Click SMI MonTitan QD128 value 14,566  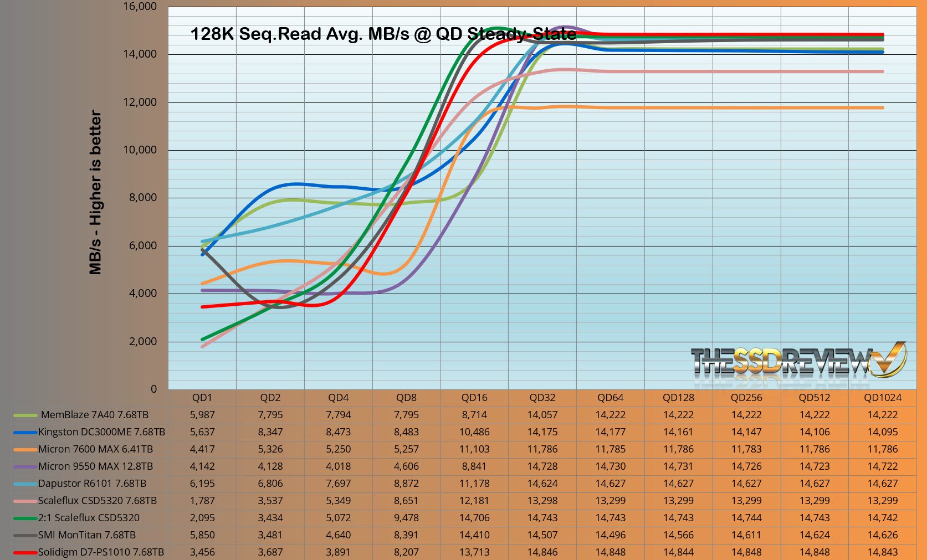[679, 535]
